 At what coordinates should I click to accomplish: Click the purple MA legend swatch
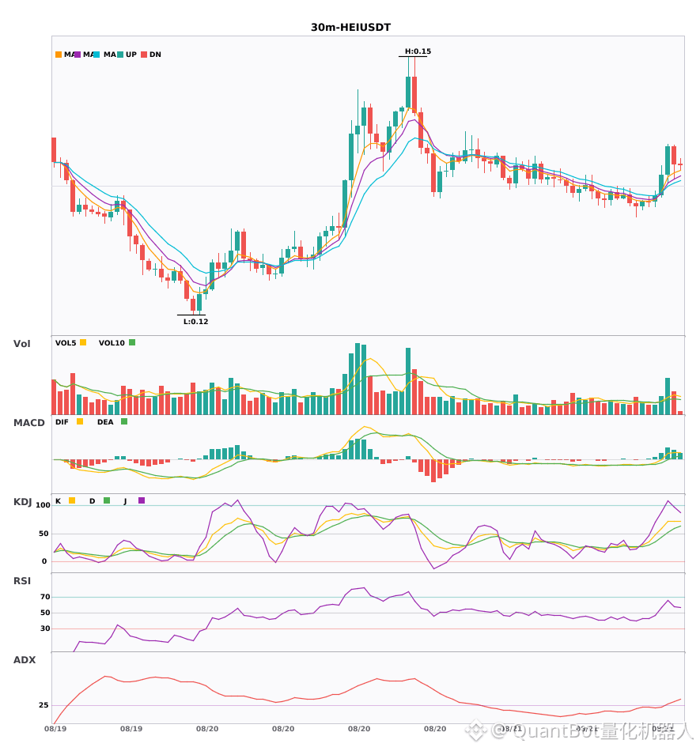(78, 55)
